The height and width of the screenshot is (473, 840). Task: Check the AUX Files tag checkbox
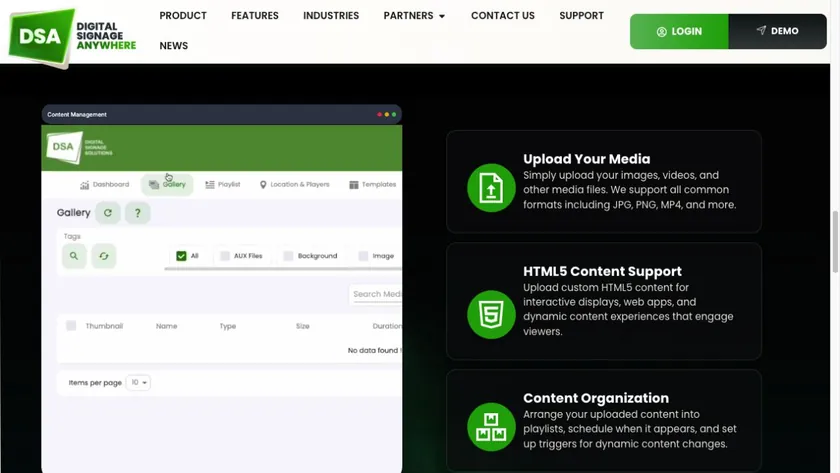pos(225,256)
